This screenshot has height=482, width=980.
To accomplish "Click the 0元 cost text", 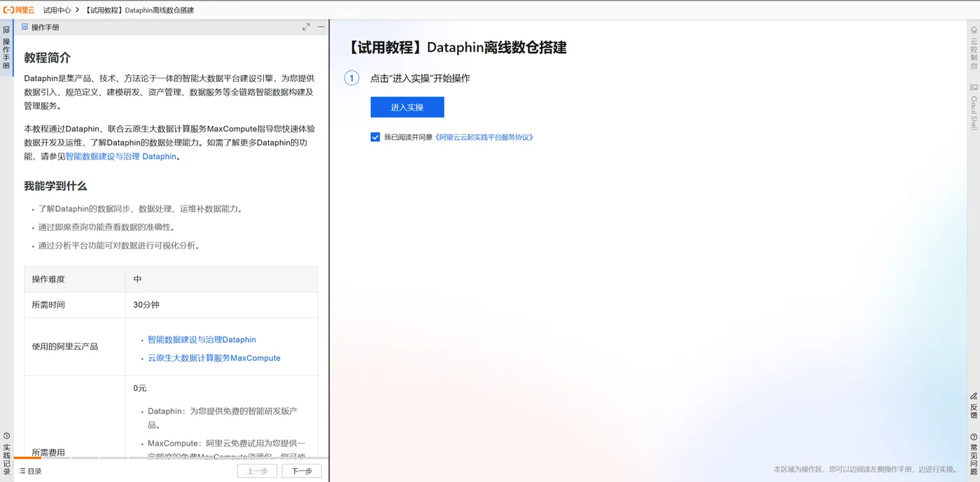I will [x=140, y=388].
